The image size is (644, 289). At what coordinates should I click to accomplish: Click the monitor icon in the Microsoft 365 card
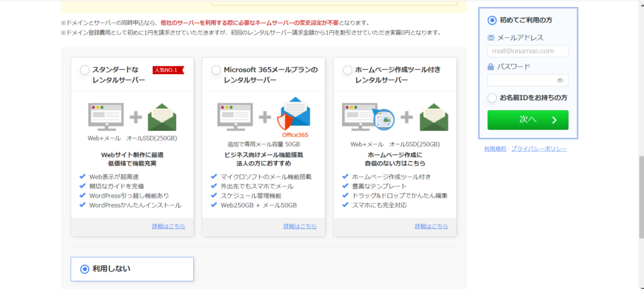click(235, 116)
